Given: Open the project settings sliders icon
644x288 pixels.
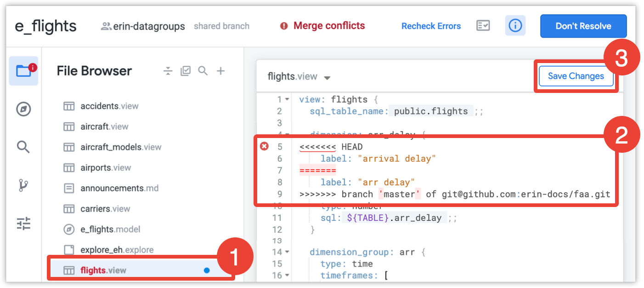Looking at the screenshot, I should (23, 224).
